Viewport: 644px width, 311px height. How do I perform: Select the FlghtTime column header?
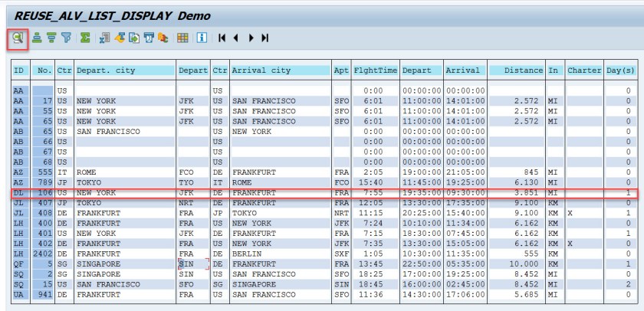click(x=376, y=70)
